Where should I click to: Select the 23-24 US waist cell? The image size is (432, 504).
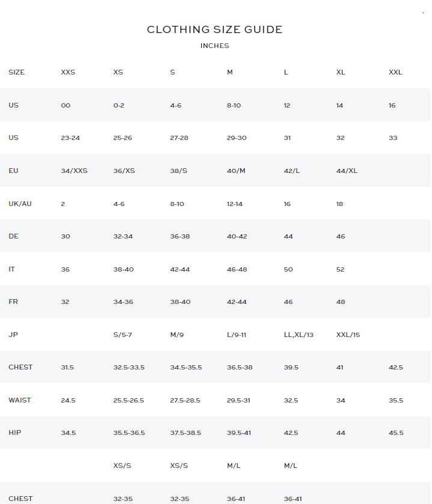(70, 138)
